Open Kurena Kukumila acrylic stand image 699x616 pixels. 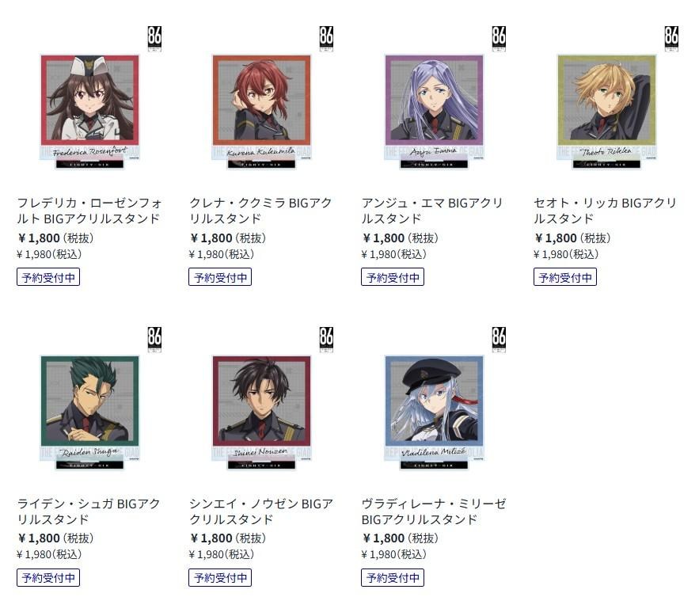point(262,112)
